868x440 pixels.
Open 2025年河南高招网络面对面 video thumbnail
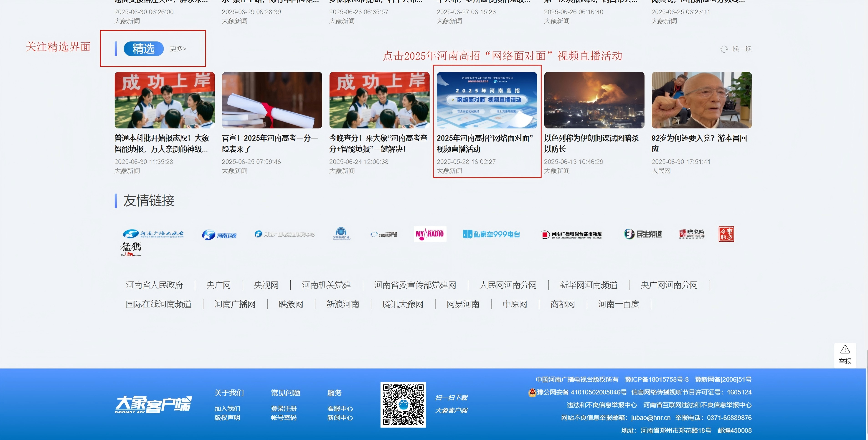coord(487,100)
